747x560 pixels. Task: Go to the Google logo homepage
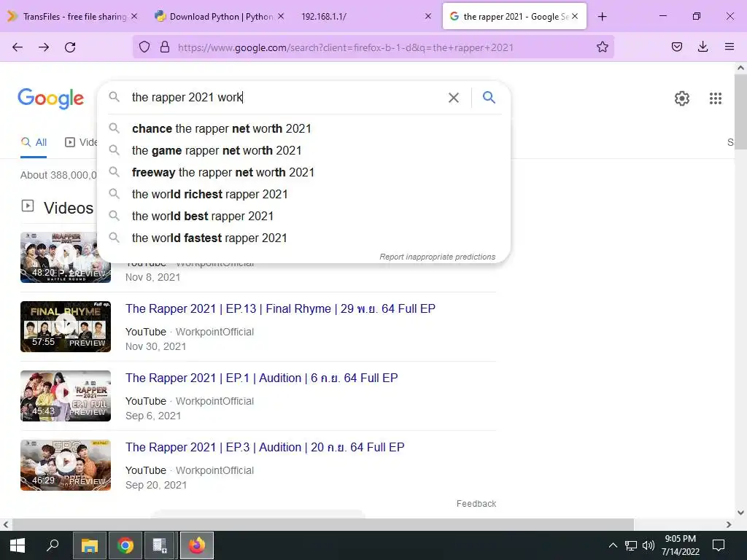50,98
